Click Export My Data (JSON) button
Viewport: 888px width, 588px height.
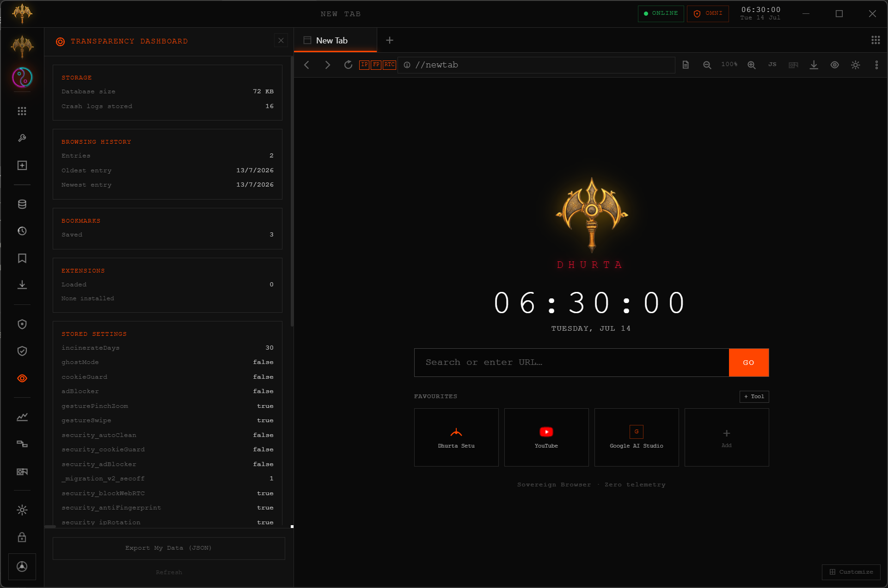point(169,548)
